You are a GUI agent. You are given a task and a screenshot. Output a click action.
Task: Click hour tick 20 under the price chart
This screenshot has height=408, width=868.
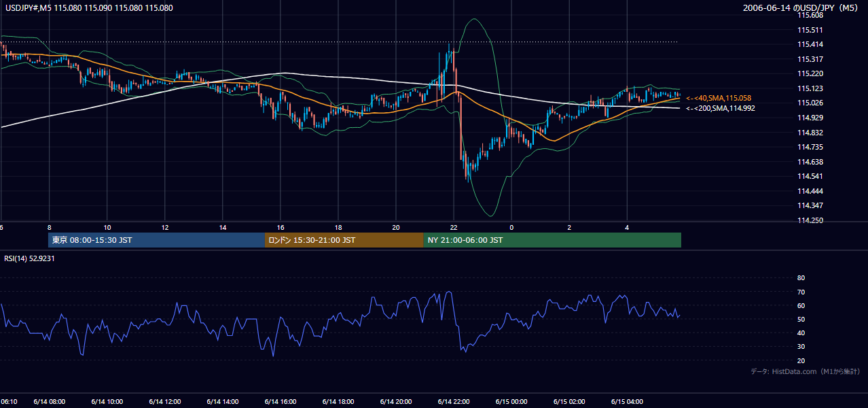[396, 228]
